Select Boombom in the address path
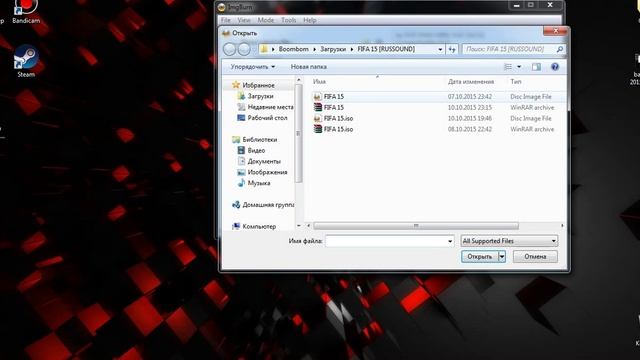The width and height of the screenshot is (640, 360). coord(293,49)
